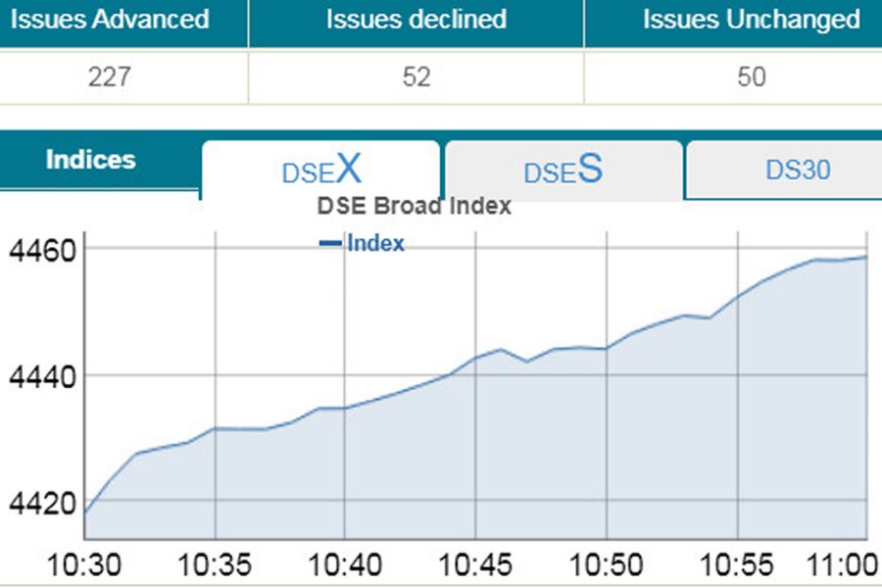Viewport: 882px width, 588px height.
Task: Click the 10:55 time axis label
Action: click(737, 565)
